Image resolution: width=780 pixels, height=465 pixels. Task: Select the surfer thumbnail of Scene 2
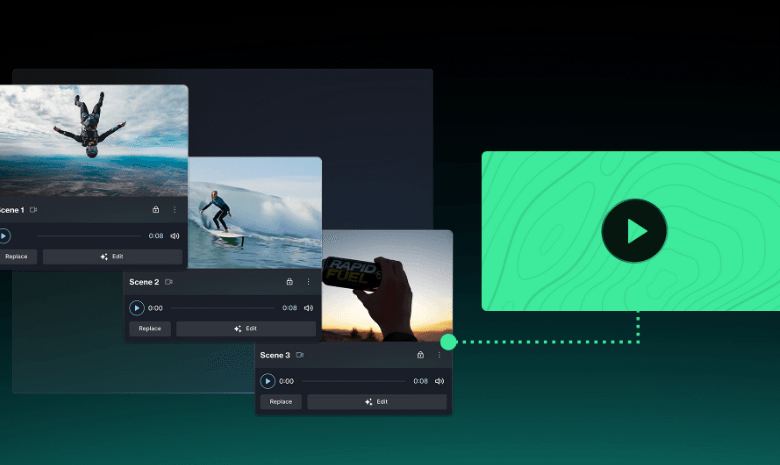tap(255, 213)
